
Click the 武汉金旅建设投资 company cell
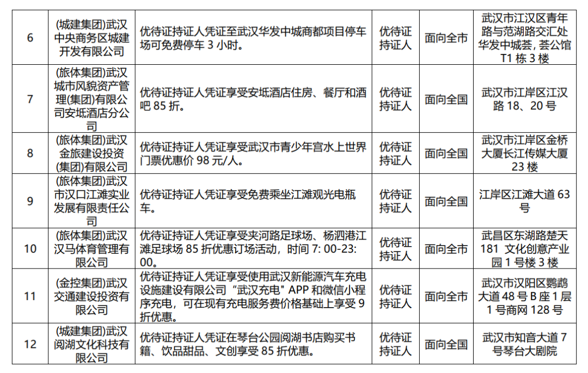click(x=92, y=154)
